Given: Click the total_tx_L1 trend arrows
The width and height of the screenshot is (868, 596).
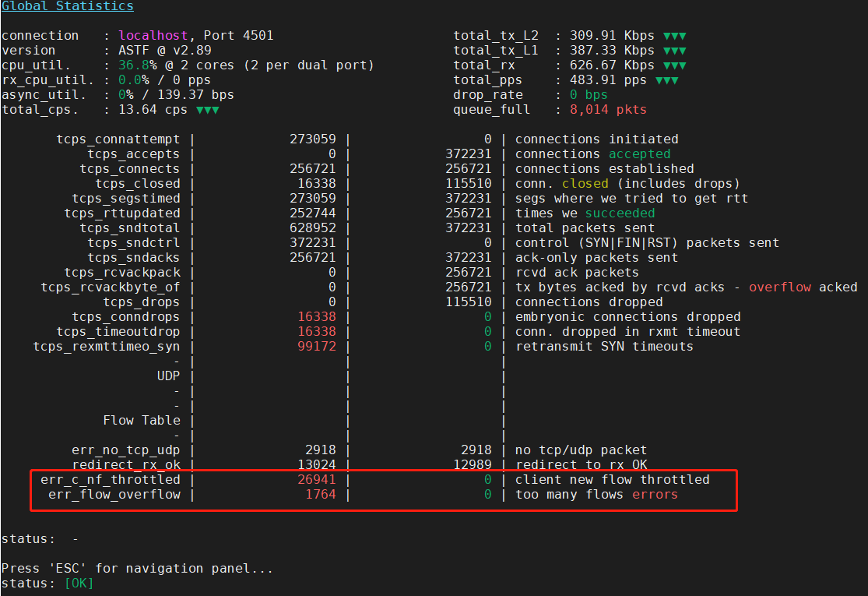Looking at the screenshot, I should [x=674, y=50].
